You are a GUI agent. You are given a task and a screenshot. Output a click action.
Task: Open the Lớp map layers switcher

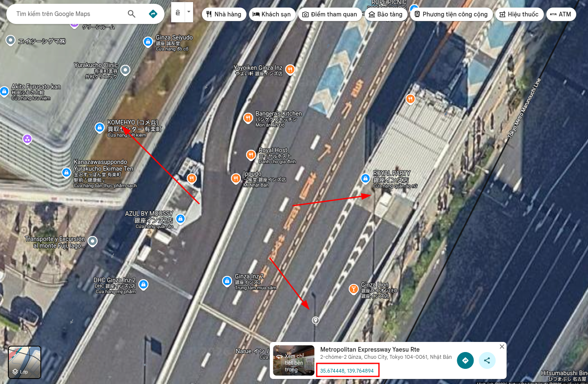coord(25,362)
